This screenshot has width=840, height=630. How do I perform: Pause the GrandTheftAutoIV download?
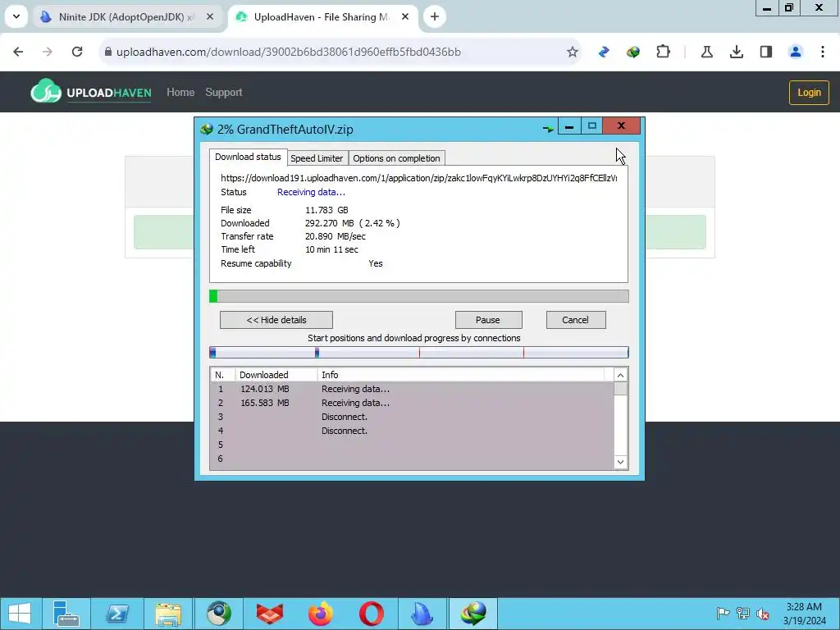click(x=488, y=320)
